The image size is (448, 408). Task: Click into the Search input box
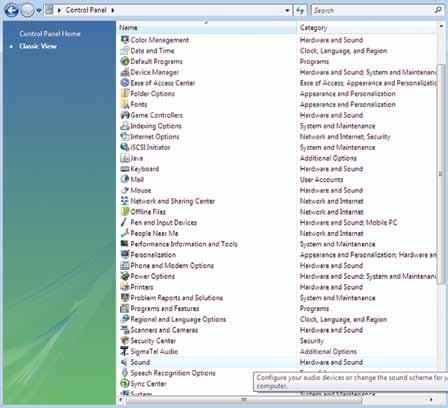point(372,10)
